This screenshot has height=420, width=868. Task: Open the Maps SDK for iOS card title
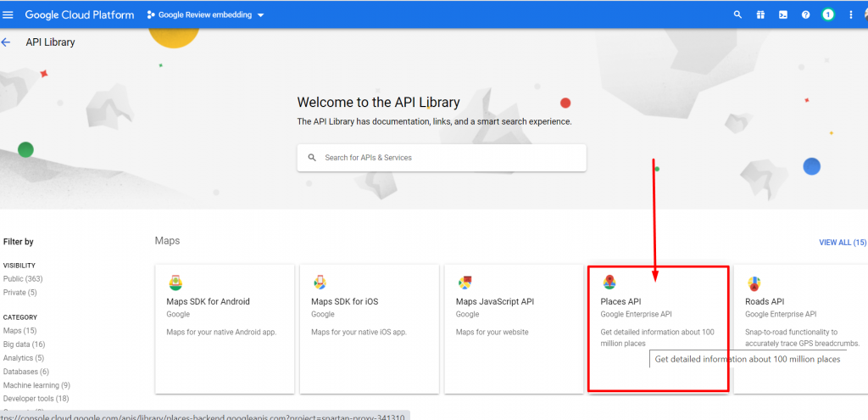point(345,302)
